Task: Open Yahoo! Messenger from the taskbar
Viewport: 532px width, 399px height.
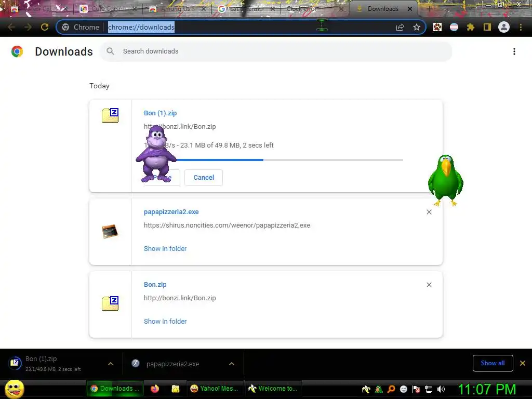Action: coord(214,389)
